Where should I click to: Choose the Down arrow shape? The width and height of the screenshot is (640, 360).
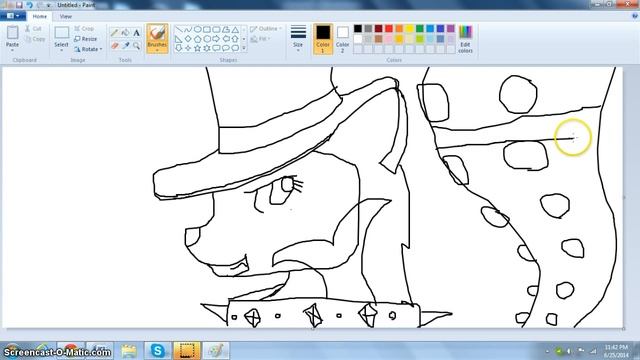[x=179, y=48]
